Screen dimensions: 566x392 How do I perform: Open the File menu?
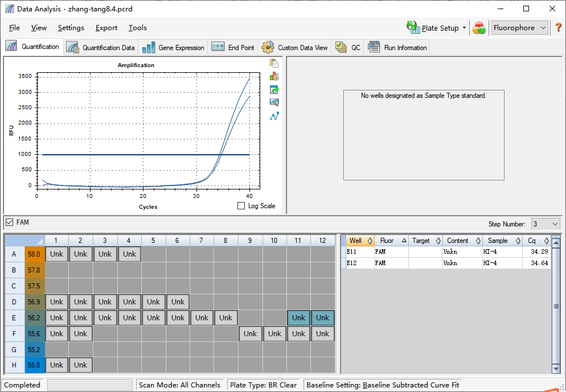[14, 28]
